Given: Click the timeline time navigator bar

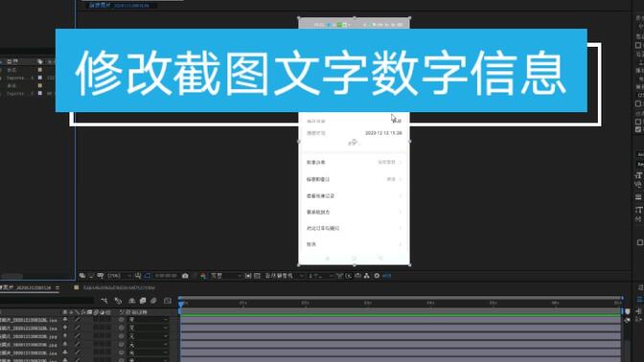Looking at the screenshot, I should click(x=402, y=297).
